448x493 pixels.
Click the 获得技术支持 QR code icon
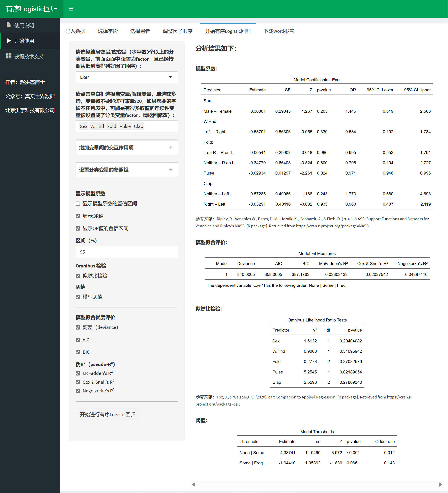pyautogui.click(x=9, y=56)
